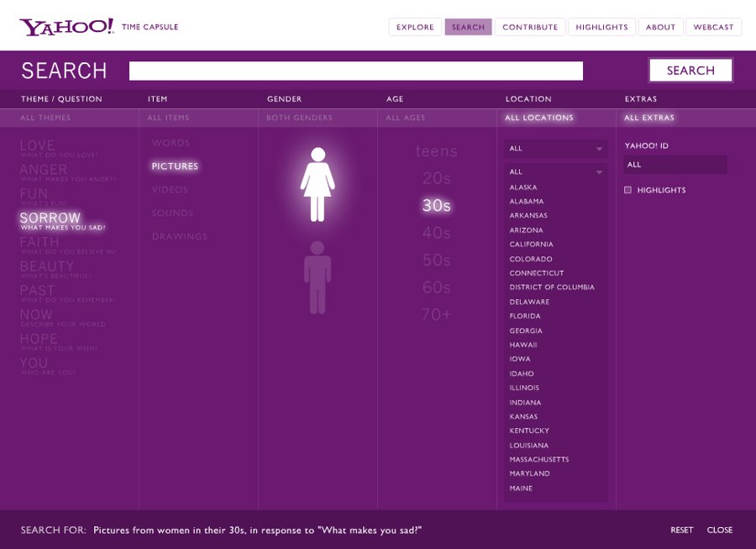The image size is (756, 549).
Task: Expand the first location ALL dropdown
Action: click(555, 149)
